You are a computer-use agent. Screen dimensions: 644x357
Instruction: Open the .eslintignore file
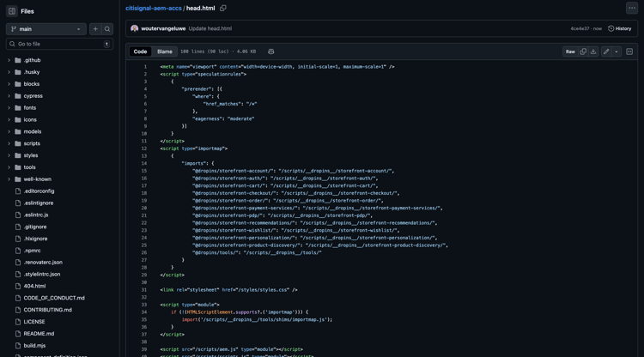pos(38,203)
